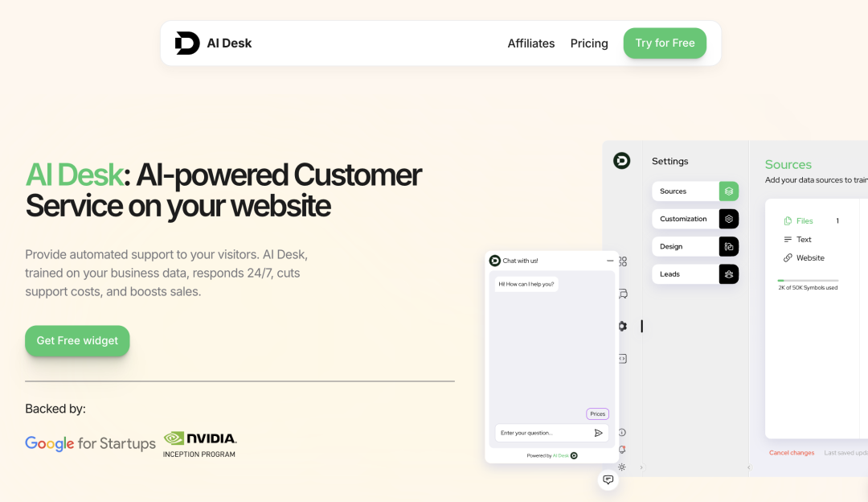Click the floating chat bubble launcher

point(608,479)
